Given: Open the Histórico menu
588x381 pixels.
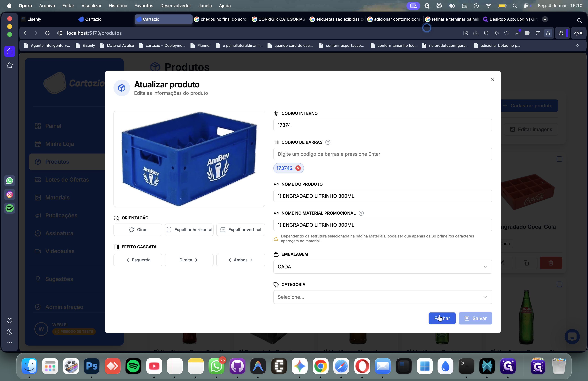Looking at the screenshot, I should 118,6.
